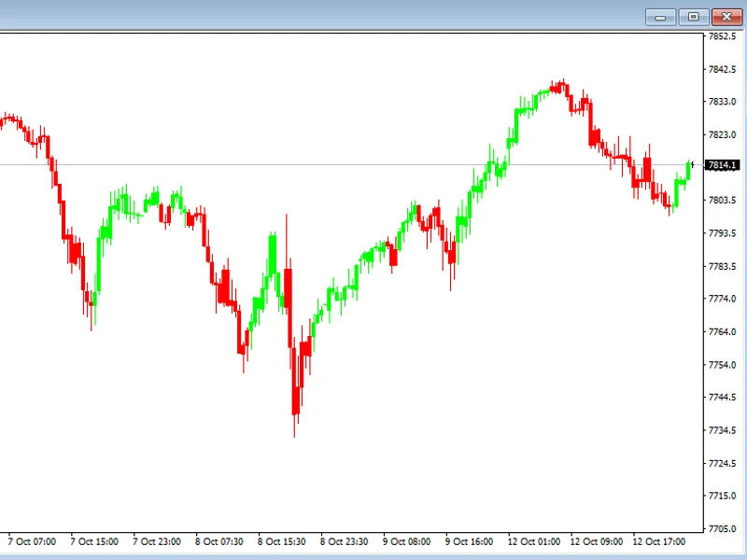The image size is (747, 560).
Task: Click the 12 Oct 17:00 time label
Action: point(659,542)
